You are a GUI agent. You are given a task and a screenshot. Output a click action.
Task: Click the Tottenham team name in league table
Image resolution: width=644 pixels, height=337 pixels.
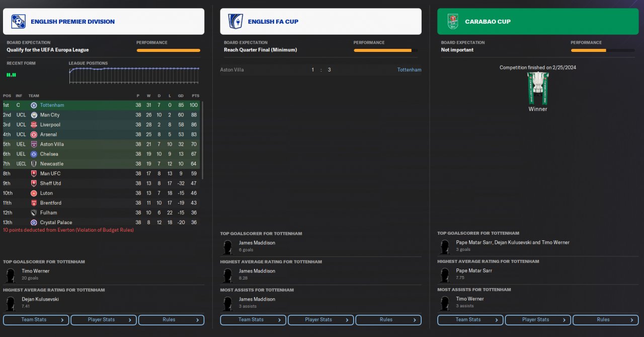pyautogui.click(x=52, y=105)
